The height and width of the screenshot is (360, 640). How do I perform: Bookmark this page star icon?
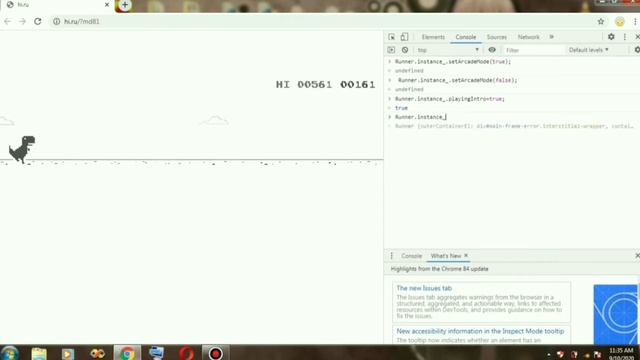[x=601, y=22]
